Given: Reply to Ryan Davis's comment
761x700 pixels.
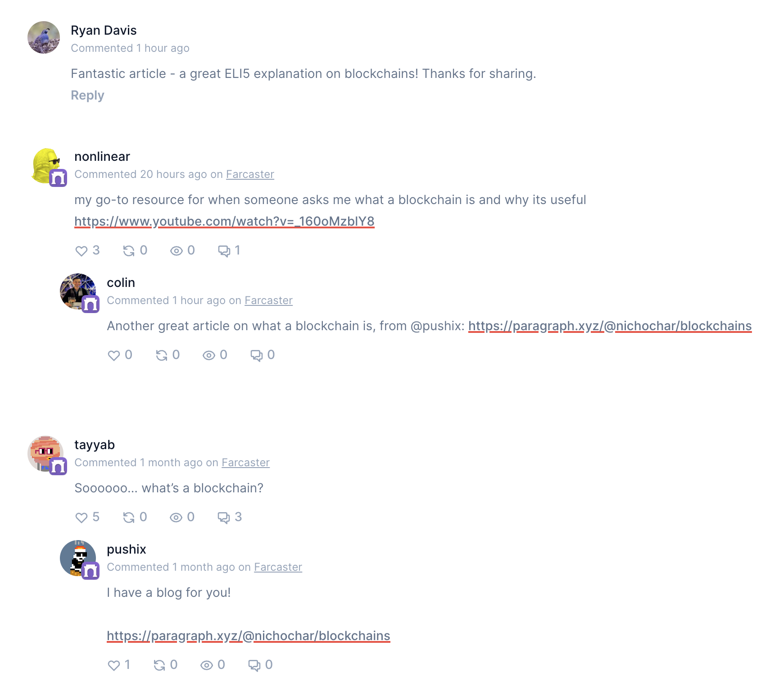Looking at the screenshot, I should pyautogui.click(x=87, y=95).
